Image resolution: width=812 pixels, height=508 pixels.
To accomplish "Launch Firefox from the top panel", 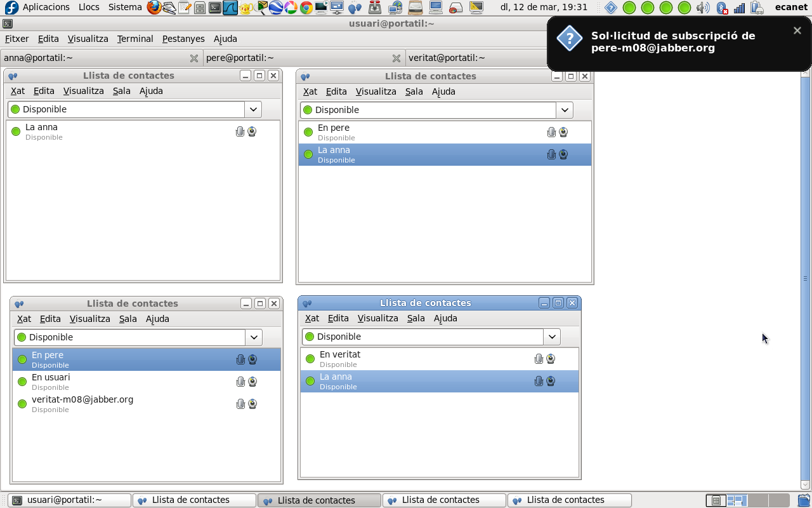I will [x=154, y=8].
